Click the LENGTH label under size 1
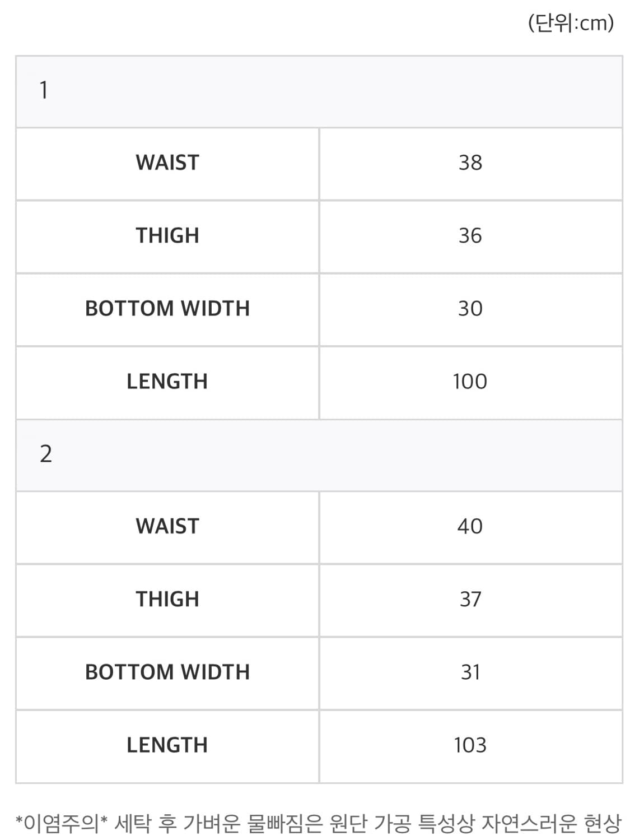 167,381
